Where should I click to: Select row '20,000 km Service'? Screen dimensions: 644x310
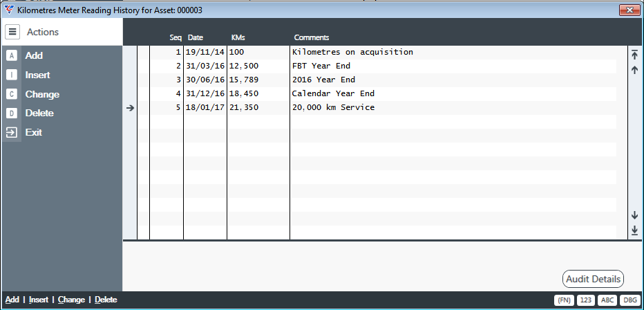click(x=377, y=108)
